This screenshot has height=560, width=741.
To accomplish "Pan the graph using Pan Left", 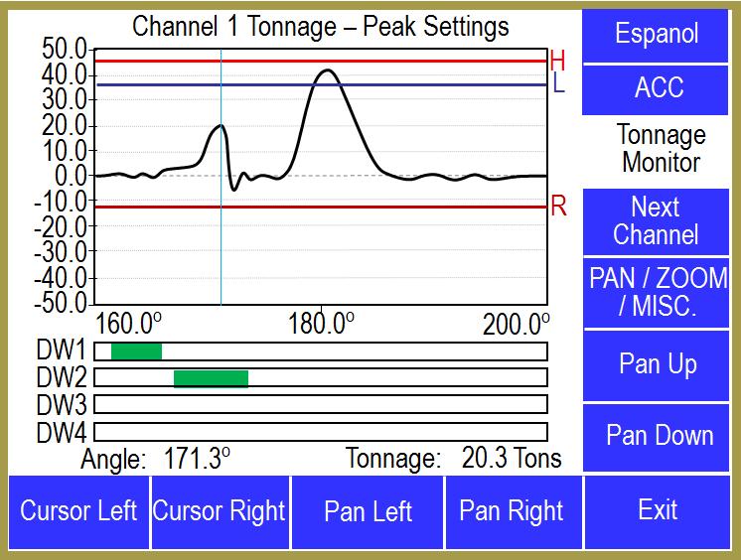I will point(368,511).
